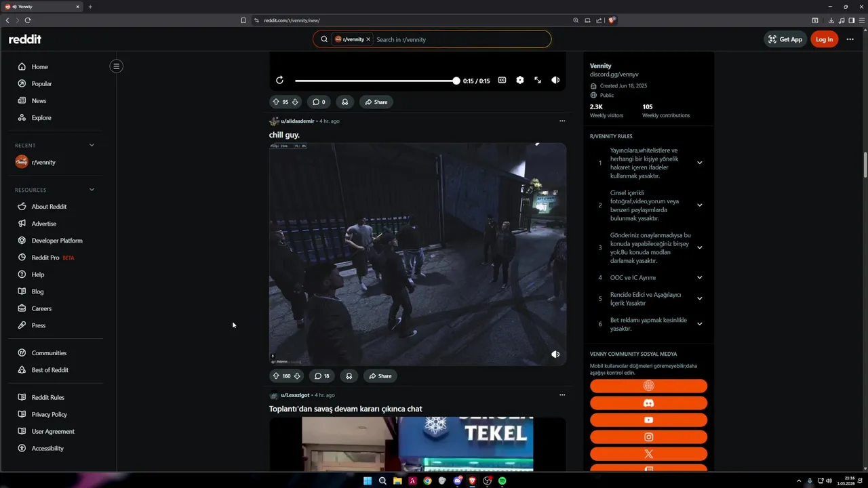Open the Discord social button
868x488 pixels.
point(648,403)
